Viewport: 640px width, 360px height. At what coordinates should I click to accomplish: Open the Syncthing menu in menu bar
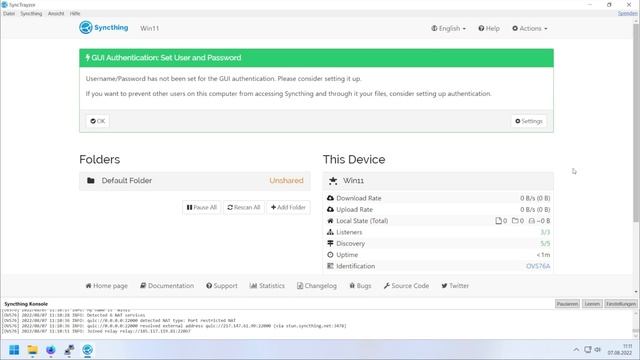pyautogui.click(x=31, y=13)
